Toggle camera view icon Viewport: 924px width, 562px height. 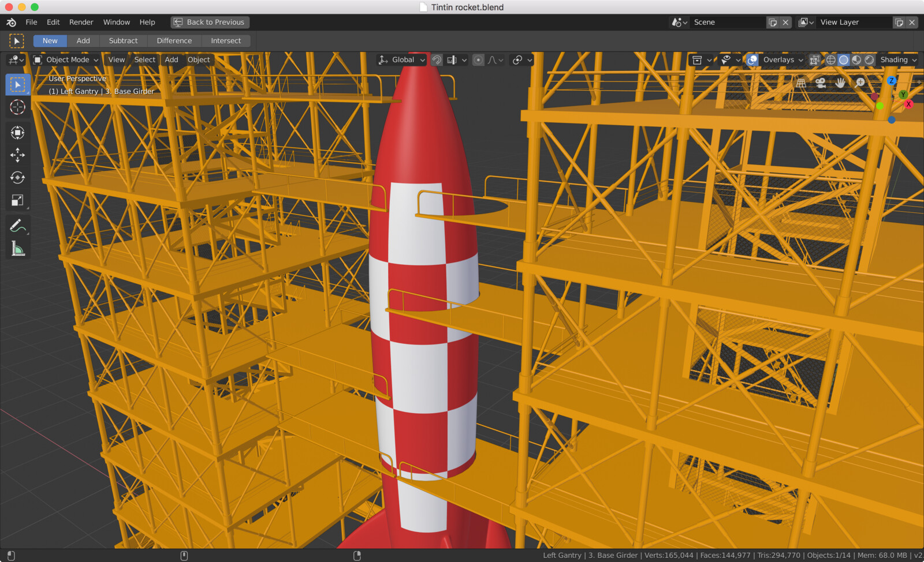[x=821, y=83]
